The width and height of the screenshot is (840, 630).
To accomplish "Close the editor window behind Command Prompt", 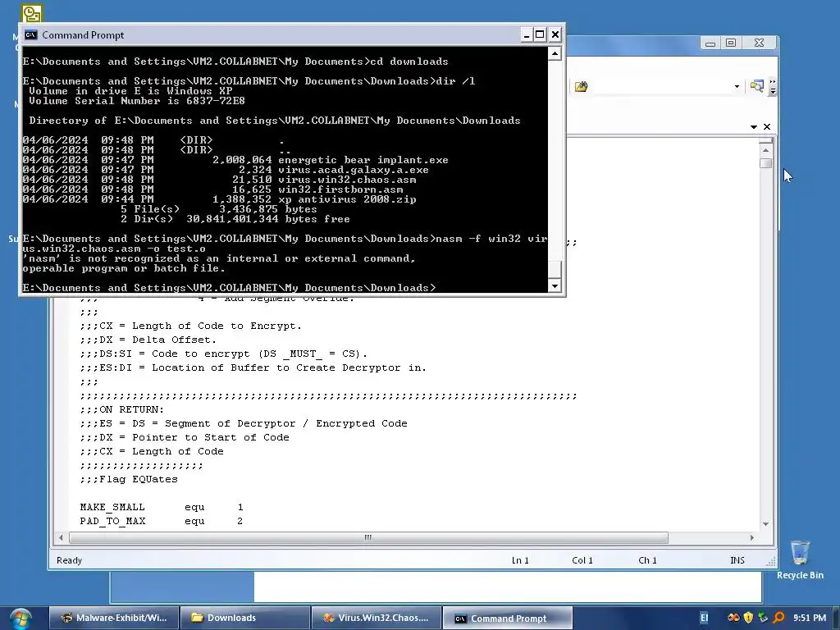I will [759, 43].
